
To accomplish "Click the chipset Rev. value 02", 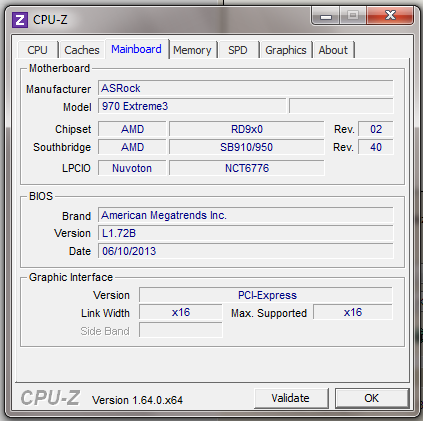I will click(376, 129).
